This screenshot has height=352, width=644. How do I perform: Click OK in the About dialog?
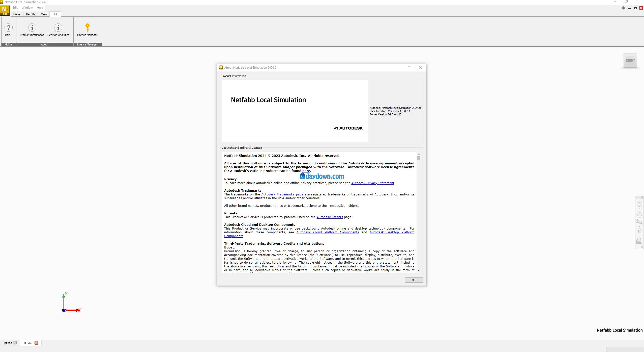coord(414,280)
